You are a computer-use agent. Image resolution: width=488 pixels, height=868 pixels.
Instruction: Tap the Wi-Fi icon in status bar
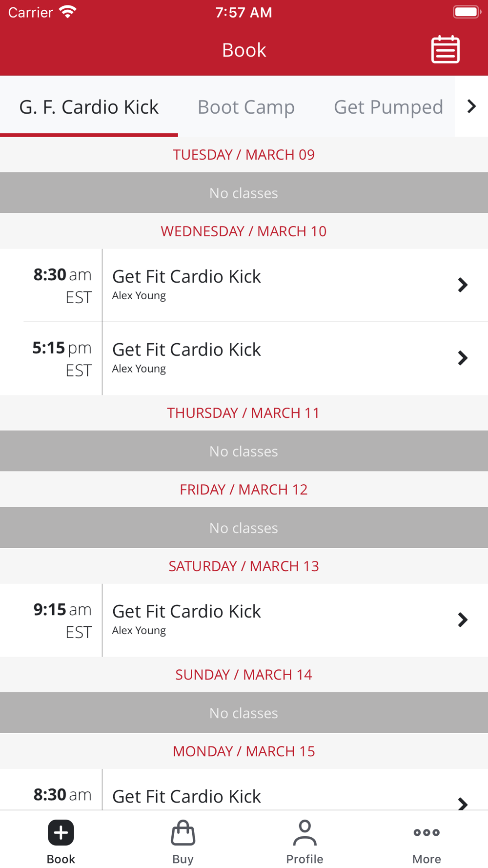(68, 12)
